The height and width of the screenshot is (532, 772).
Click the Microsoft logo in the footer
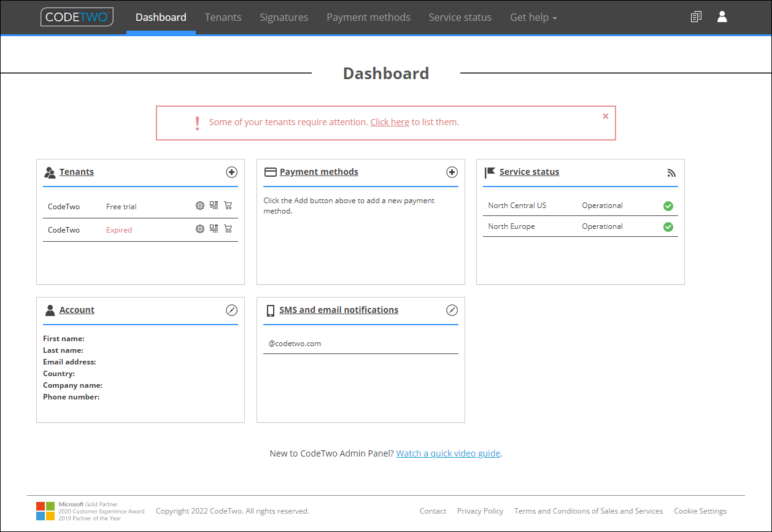(45, 511)
